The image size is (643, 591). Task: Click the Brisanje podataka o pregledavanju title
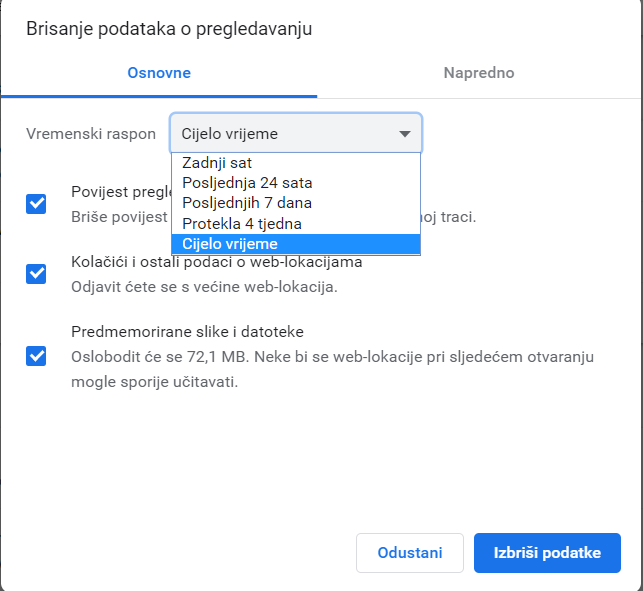(169, 29)
